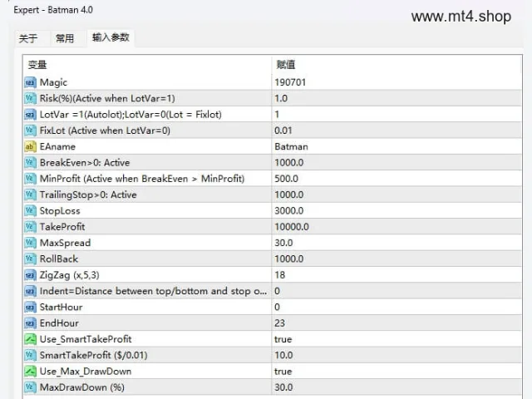The width and height of the screenshot is (532, 399).
Task: Click the icon beside MaxDrawDown (%)
Action: point(30,387)
